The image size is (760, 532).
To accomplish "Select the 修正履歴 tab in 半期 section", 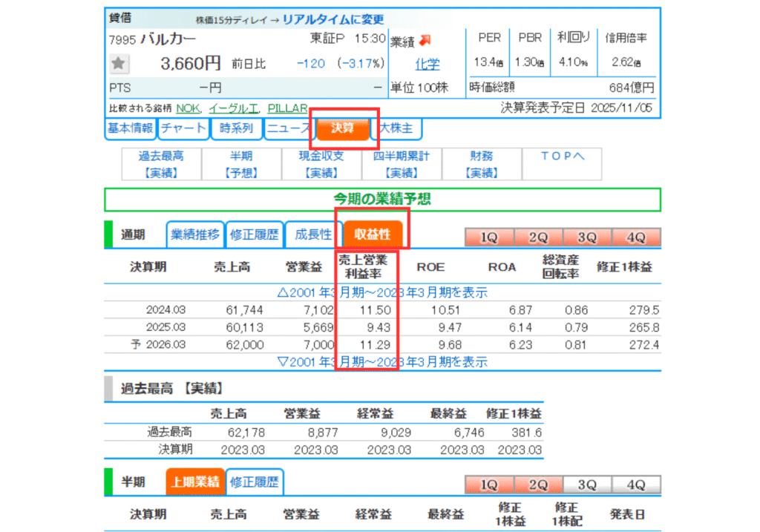I will (x=255, y=482).
